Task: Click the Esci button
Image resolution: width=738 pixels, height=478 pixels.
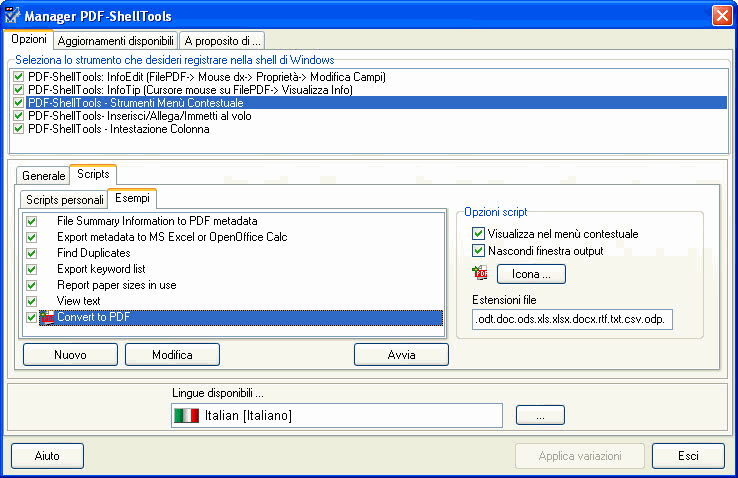Action: (688, 456)
